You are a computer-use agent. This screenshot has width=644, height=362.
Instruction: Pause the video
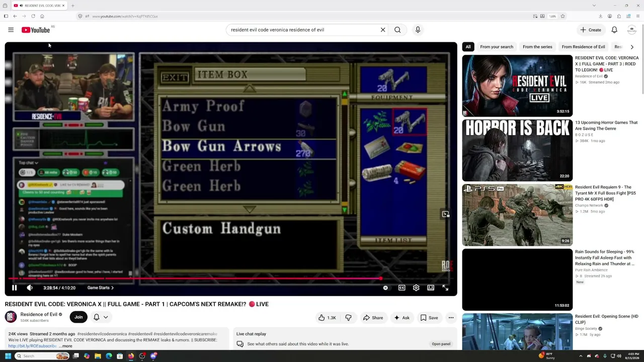point(14,288)
